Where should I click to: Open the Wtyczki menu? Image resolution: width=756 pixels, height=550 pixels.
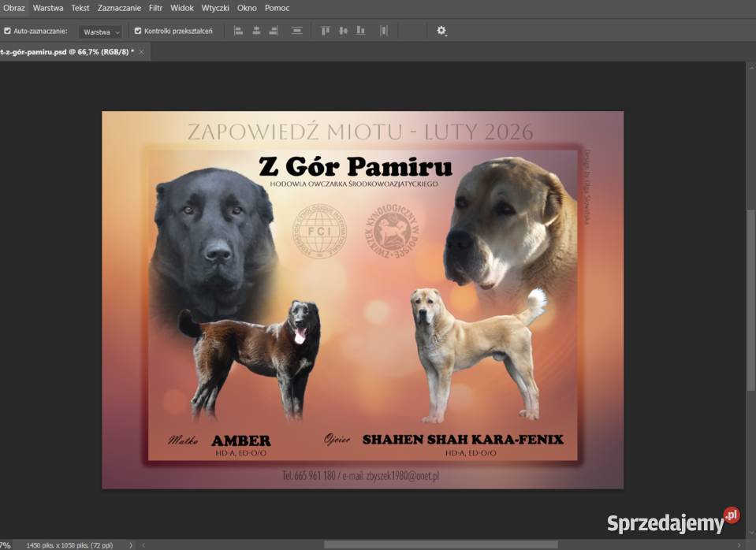(215, 8)
